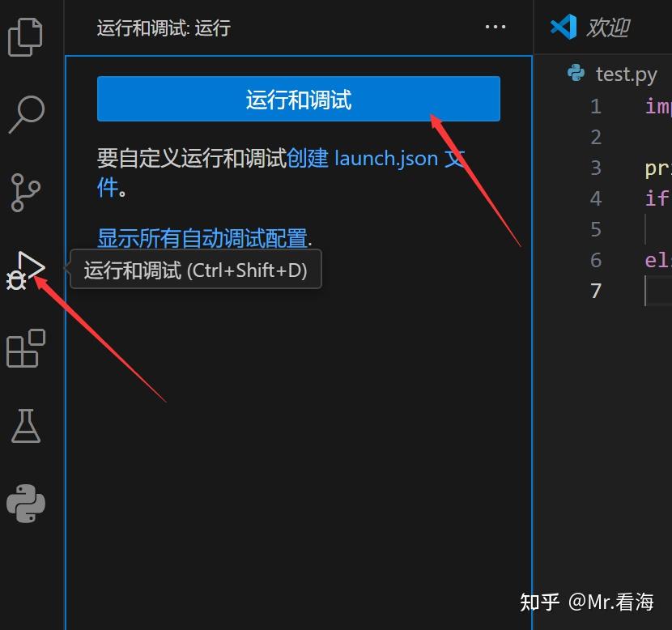Select the Run and Debug bug icon
The height and width of the screenshot is (630, 672).
(x=25, y=270)
